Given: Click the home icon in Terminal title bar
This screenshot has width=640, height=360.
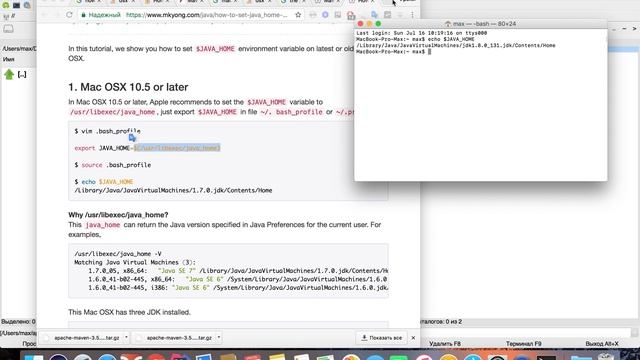Looking at the screenshot, I should pos(448,24).
